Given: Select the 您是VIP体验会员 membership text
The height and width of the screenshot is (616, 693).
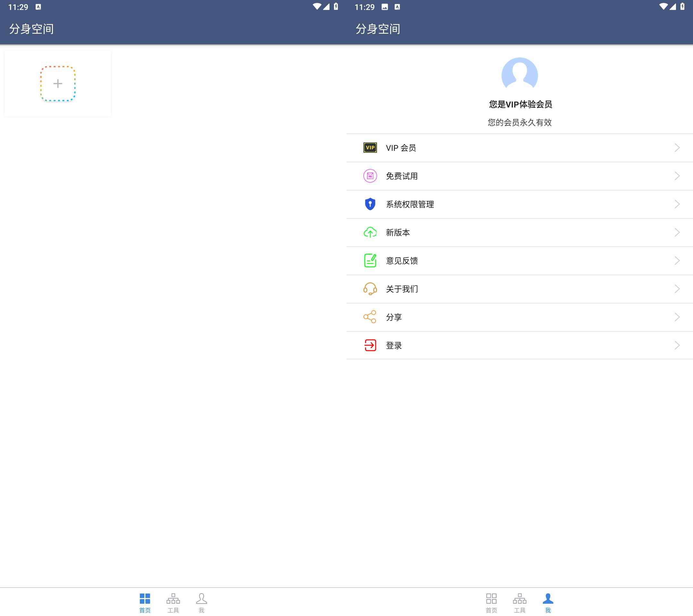Looking at the screenshot, I should point(519,104).
